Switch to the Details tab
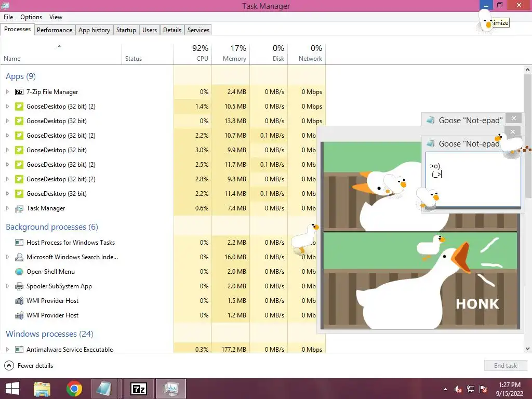The width and height of the screenshot is (532, 399). pos(172,30)
